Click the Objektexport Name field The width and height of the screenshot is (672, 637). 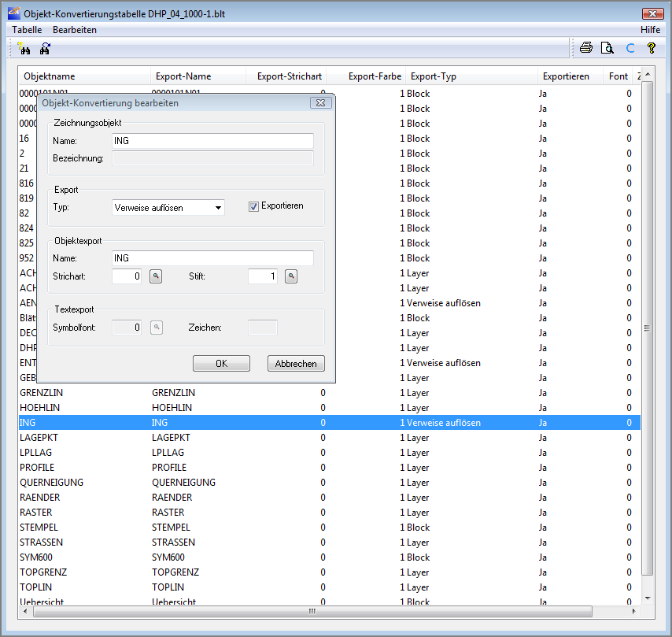[212, 258]
